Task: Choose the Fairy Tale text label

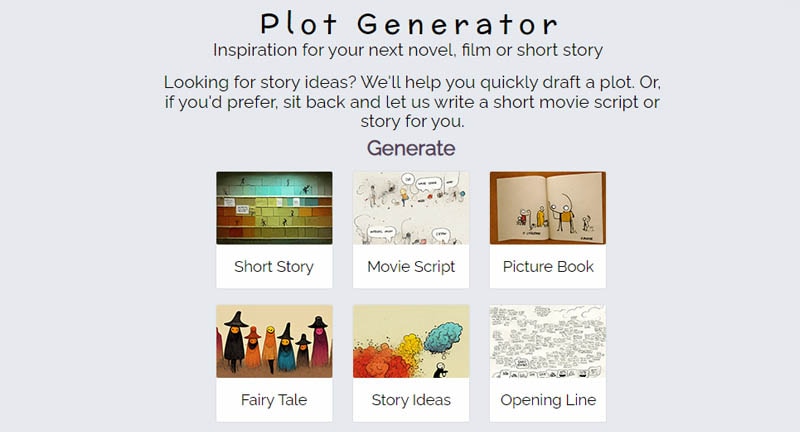Action: pyautogui.click(x=274, y=400)
